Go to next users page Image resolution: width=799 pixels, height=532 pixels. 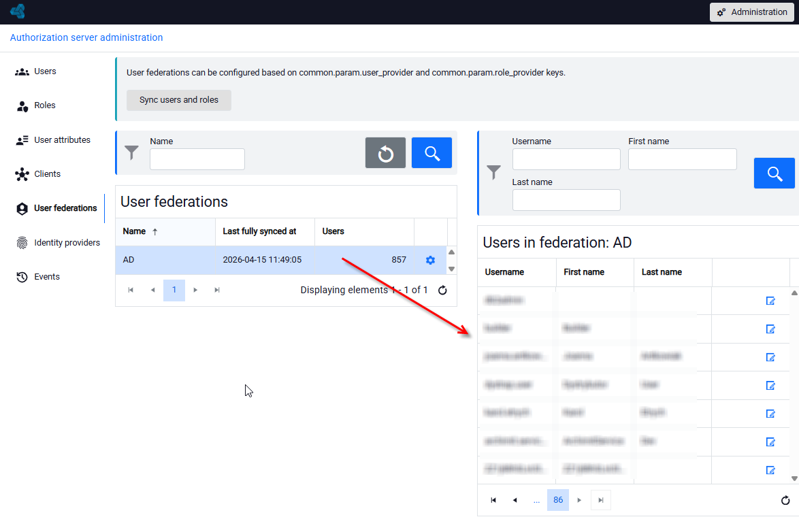point(579,501)
